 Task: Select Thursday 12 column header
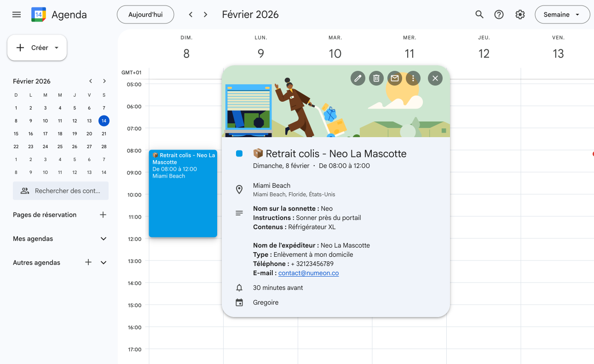484,49
